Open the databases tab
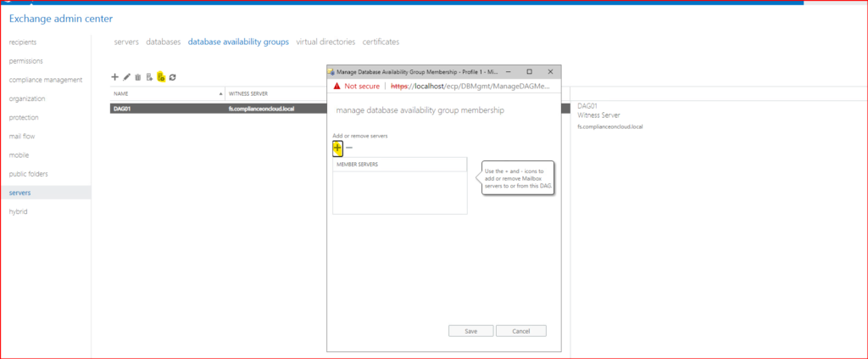Viewport: 868px width, 359px height. 163,42
